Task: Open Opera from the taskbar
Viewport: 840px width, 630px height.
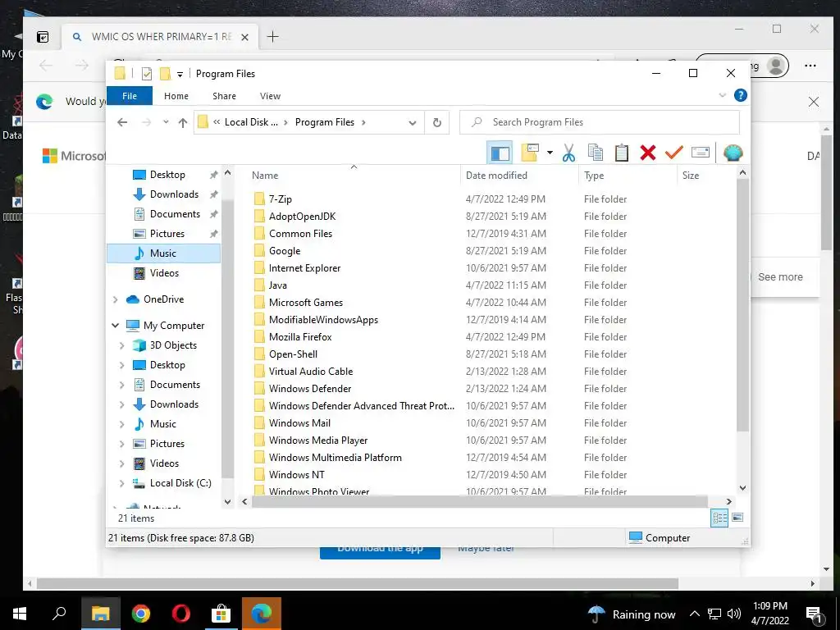Action: click(181, 614)
